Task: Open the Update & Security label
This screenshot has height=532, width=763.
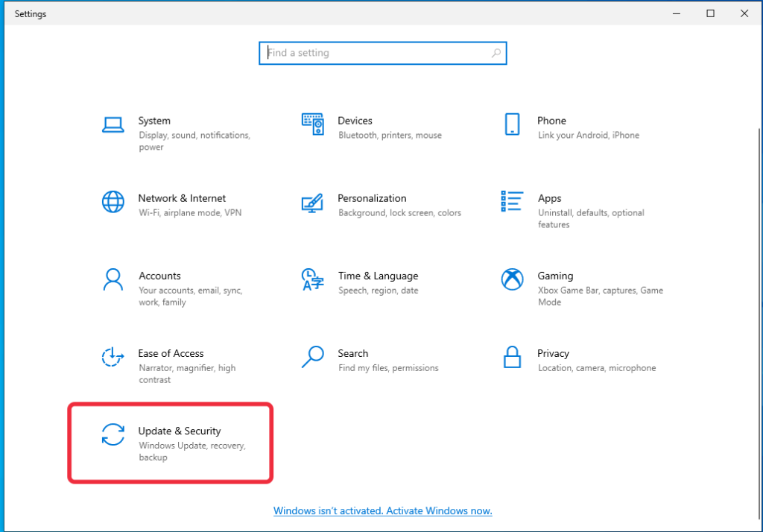Action: point(180,431)
